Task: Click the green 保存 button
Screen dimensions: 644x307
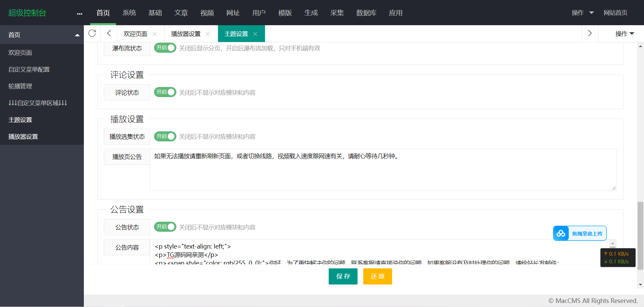Action: [343, 276]
